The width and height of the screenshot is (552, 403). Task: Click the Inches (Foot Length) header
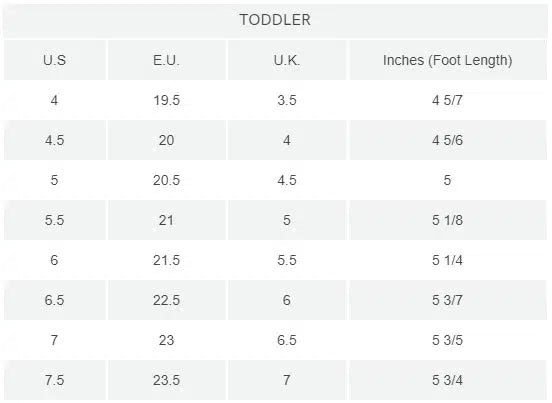point(447,60)
